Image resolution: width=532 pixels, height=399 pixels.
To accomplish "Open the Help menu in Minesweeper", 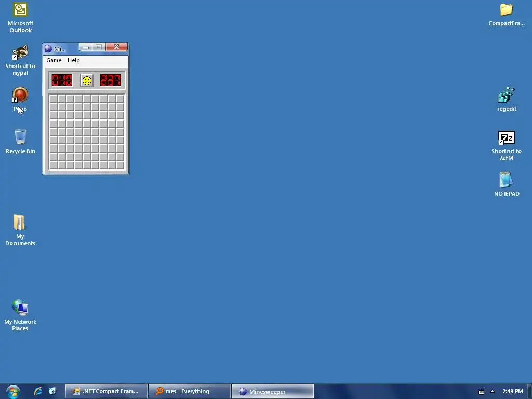I will pos(74,60).
